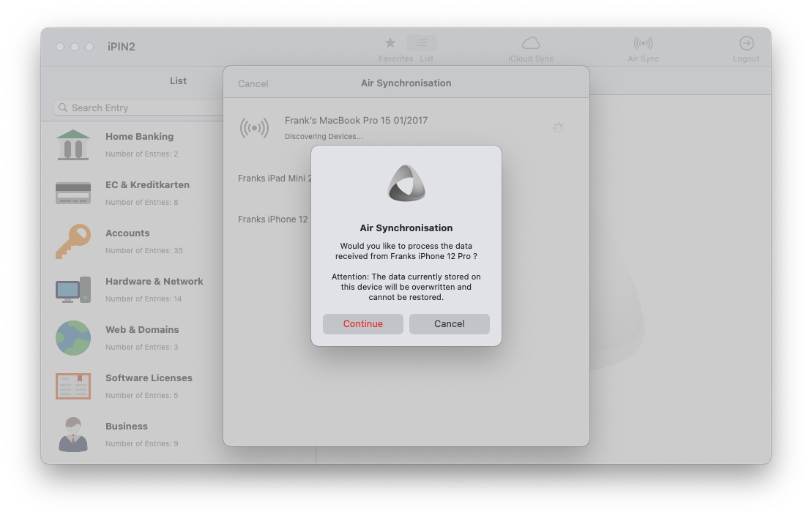Select the Home Banking bank icon
The image size is (812, 518).
coord(73,145)
